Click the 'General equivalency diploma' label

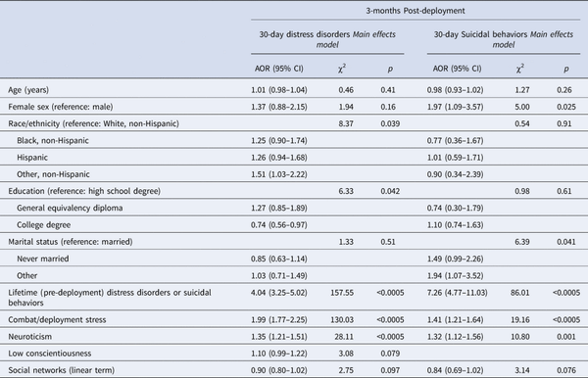[70, 208]
